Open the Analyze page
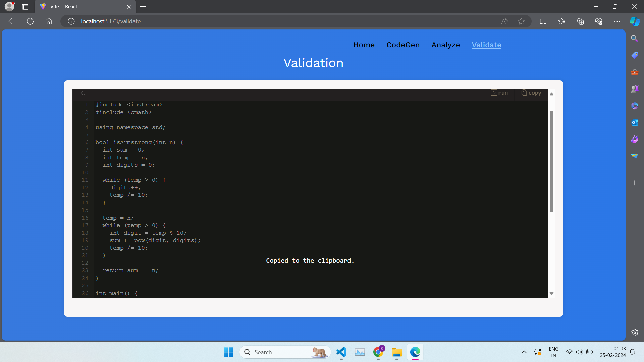The height and width of the screenshot is (362, 644). click(445, 45)
